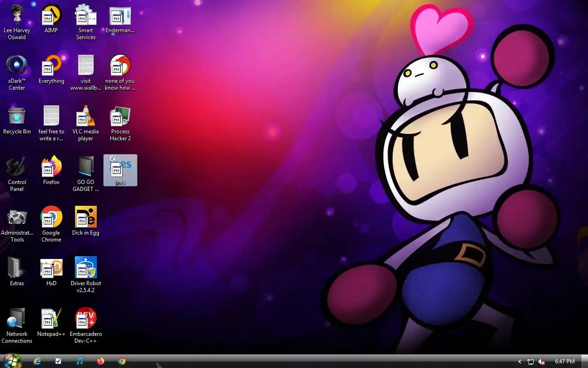The height and width of the screenshot is (368, 588).
Task: Select the 'feel free to write a r...' file
Action: [x=51, y=123]
